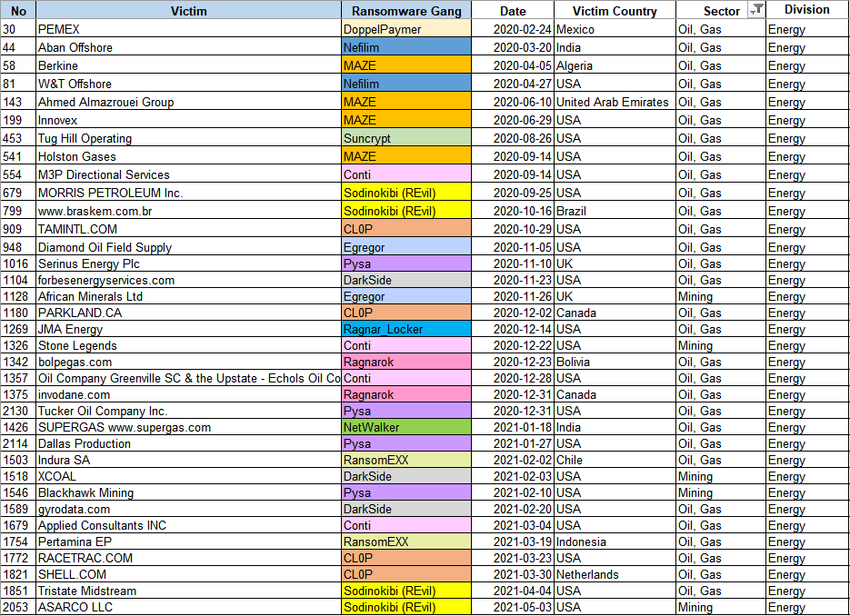Click the ASARCO LLC cell

point(189,607)
